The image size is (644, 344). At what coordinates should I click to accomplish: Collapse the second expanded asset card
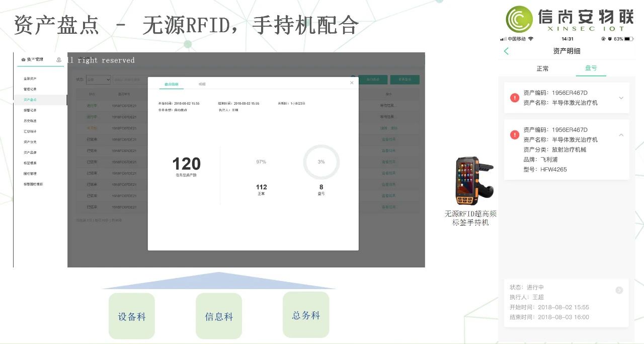pyautogui.click(x=621, y=135)
